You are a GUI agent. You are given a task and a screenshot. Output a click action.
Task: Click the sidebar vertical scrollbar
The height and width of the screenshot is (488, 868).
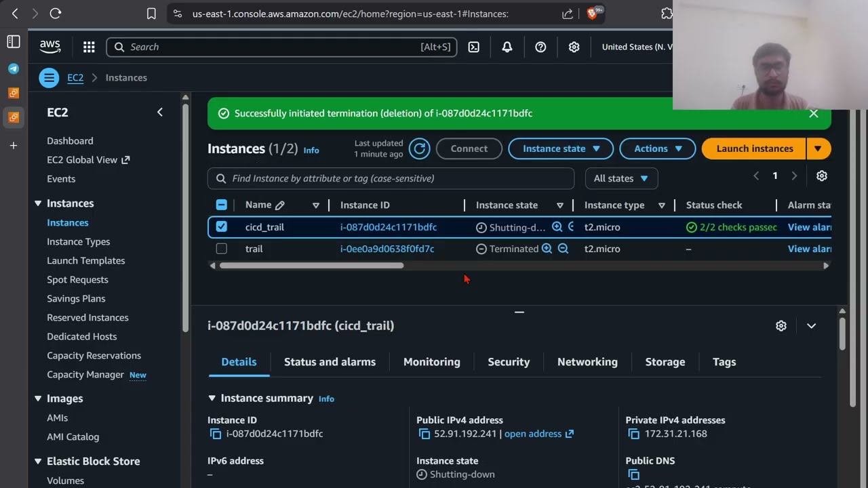(185, 217)
